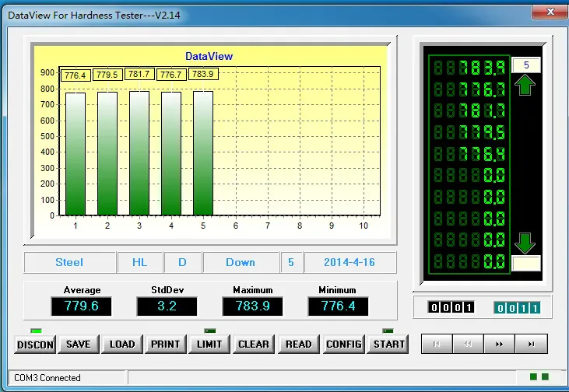Click the first green bar in chart
Image resolution: width=569 pixels, height=392 pixels.
click(x=76, y=154)
